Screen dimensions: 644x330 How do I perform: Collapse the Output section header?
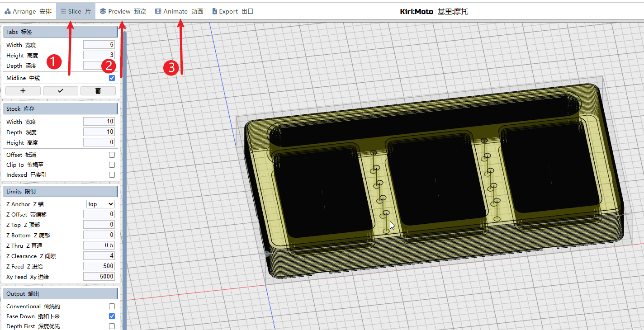(60, 294)
